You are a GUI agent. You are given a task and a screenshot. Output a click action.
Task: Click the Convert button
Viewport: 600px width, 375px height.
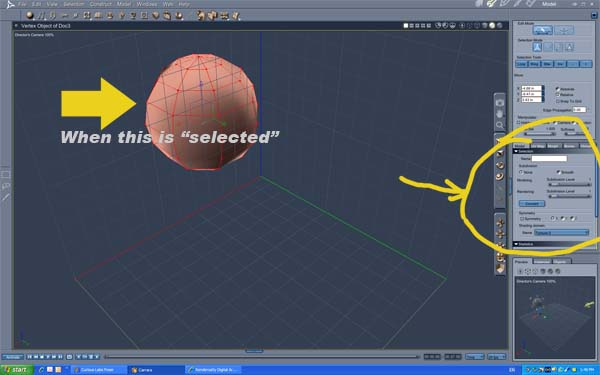[532, 203]
